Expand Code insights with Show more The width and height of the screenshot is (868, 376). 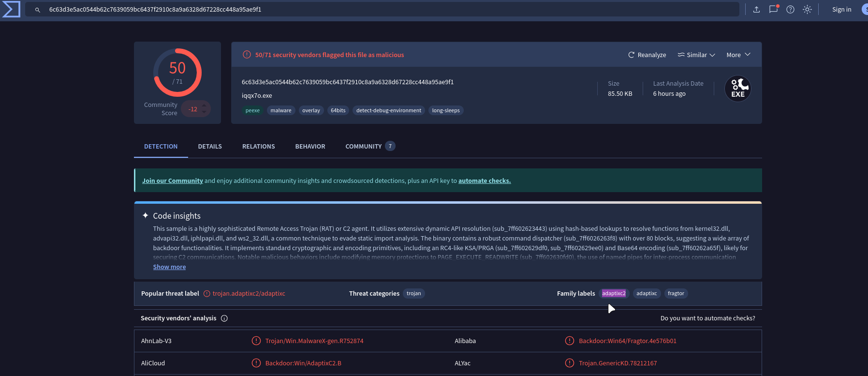(169, 267)
